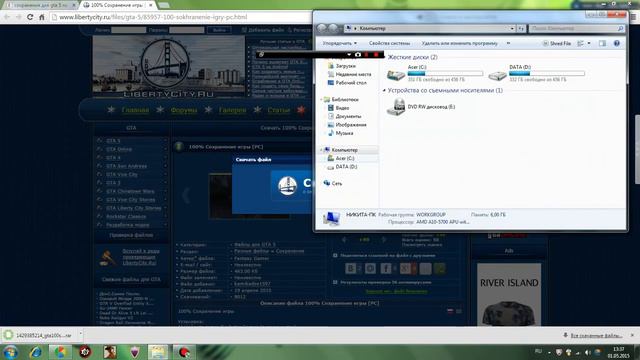
Task: Reload the libertycity.ru page
Action: pyautogui.click(x=30, y=17)
